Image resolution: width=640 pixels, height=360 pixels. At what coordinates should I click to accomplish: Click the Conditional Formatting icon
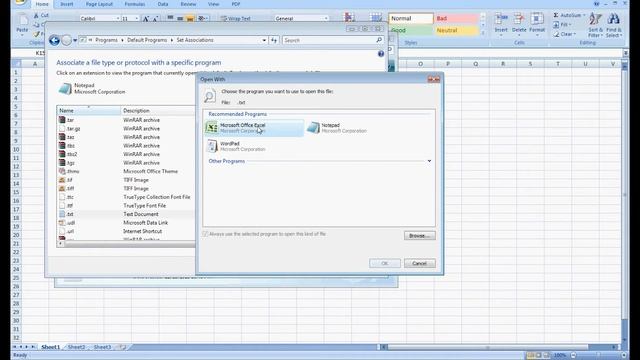point(350,17)
